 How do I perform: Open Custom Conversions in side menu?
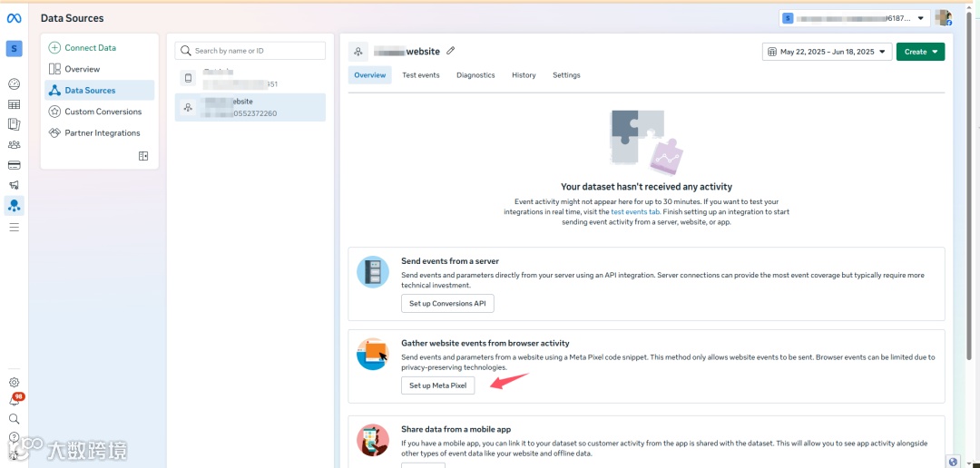(x=100, y=112)
